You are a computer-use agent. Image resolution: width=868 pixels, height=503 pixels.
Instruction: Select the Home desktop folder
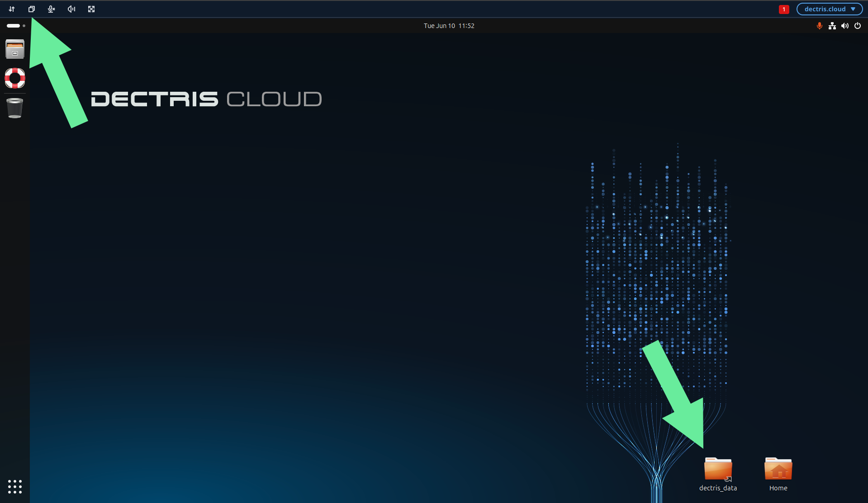point(778,469)
